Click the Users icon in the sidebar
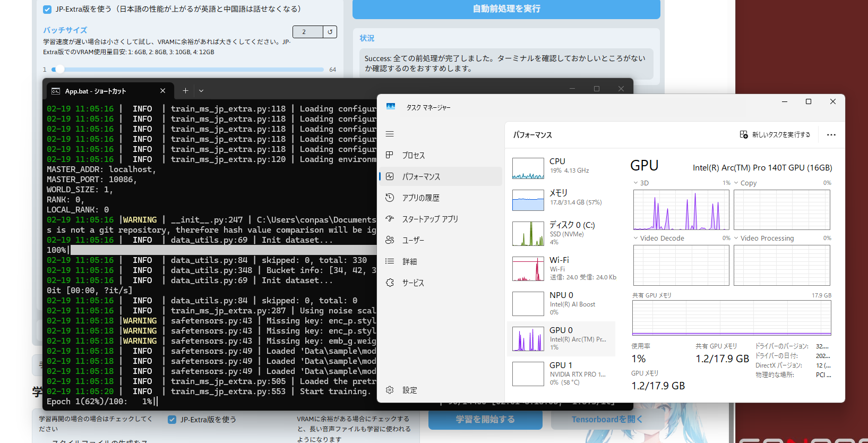This screenshot has height=443, width=868. [390, 240]
